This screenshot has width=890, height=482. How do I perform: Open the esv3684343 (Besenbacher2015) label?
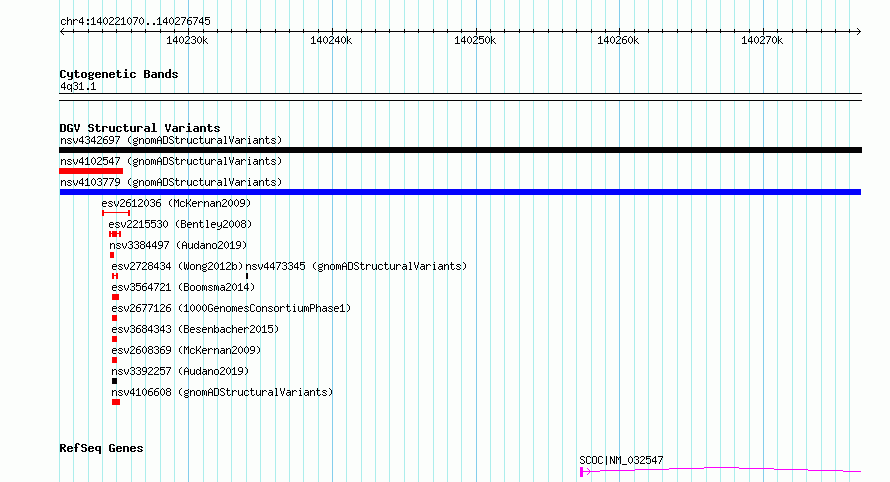pyautogui.click(x=195, y=329)
